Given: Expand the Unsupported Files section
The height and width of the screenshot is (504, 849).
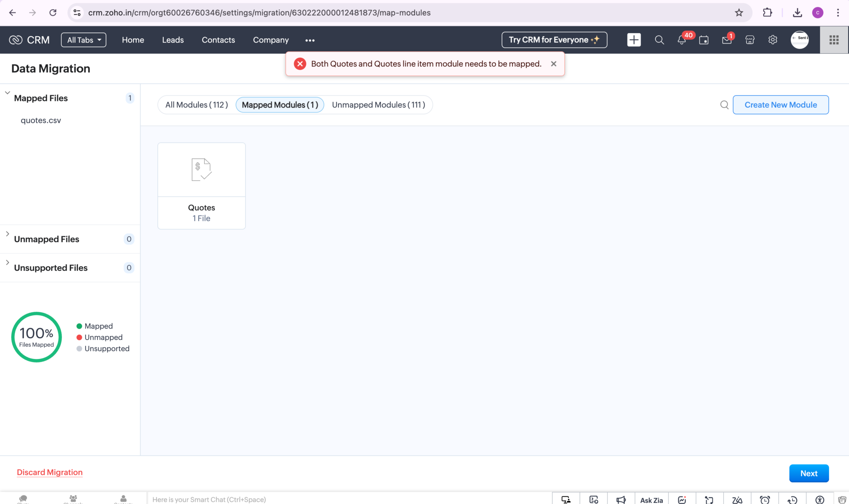Looking at the screenshot, I should (x=8, y=262).
